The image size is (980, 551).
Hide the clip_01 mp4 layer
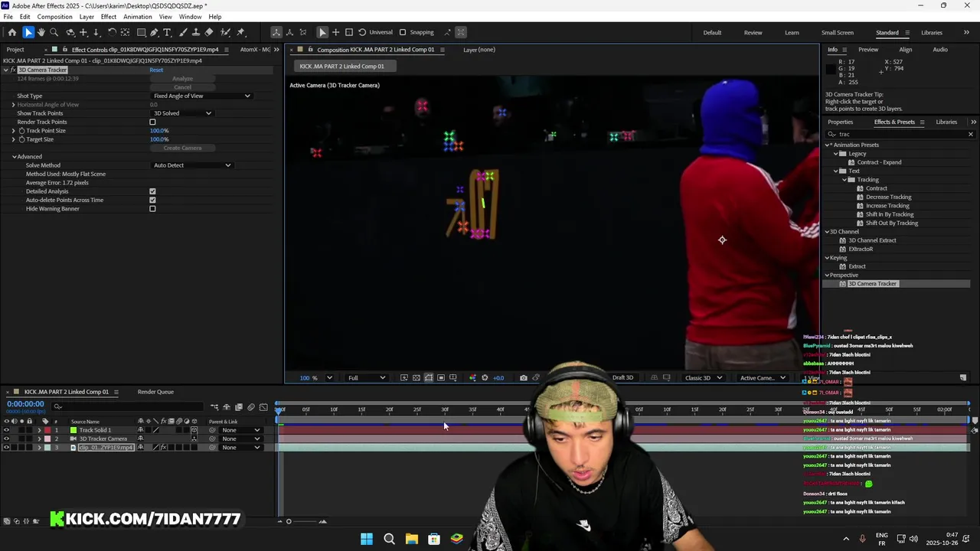(x=6, y=447)
